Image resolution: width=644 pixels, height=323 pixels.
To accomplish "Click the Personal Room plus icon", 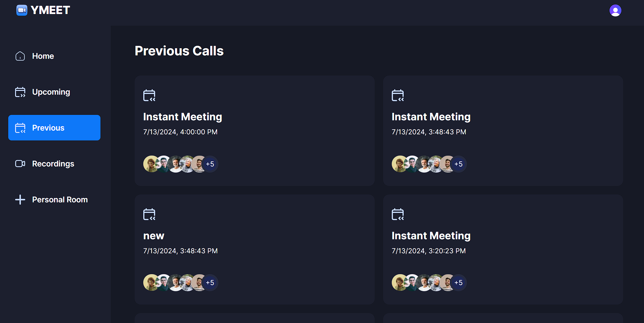I will point(20,200).
